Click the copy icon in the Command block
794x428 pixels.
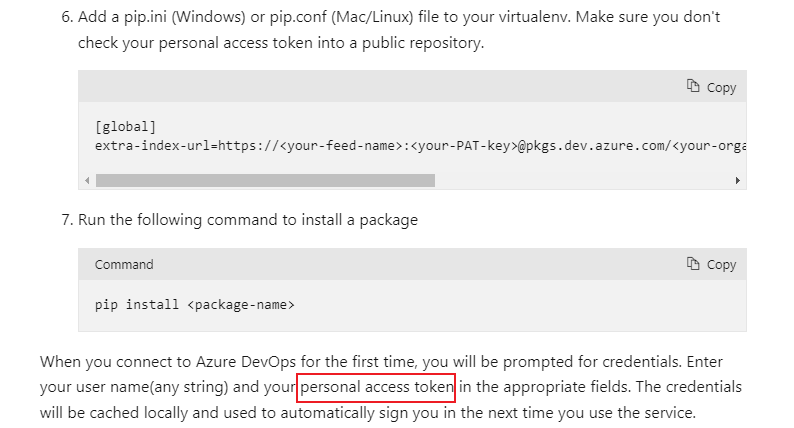coord(693,264)
